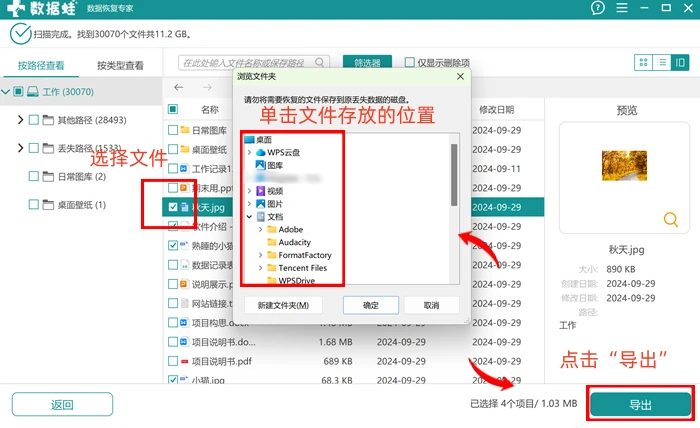Image resolution: width=700 pixels, height=428 pixels.
Task: Click the magnifier icon in preview panel
Action: coord(671,219)
